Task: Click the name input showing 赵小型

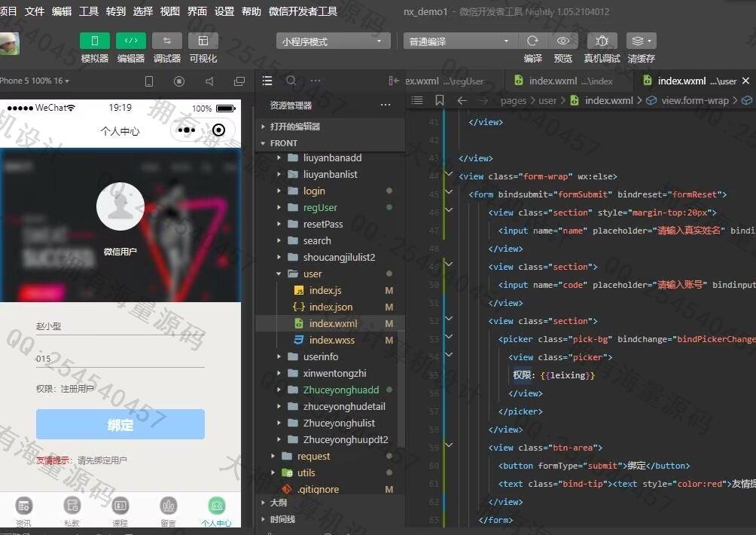Action: 120,326
